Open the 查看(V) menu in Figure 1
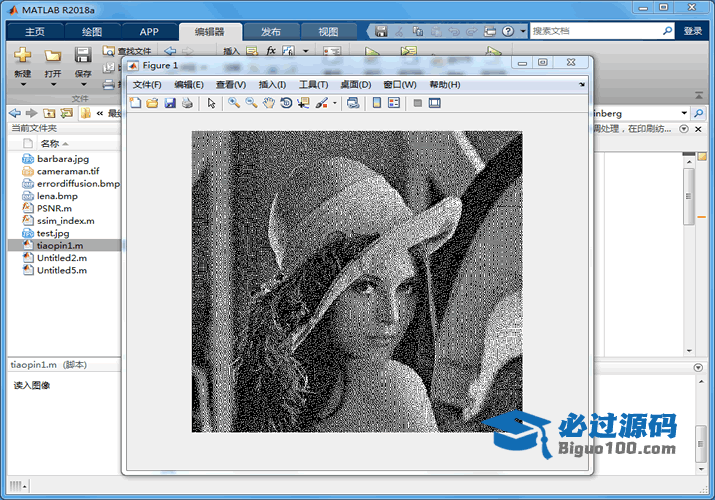This screenshot has height=500, width=715. [231, 85]
